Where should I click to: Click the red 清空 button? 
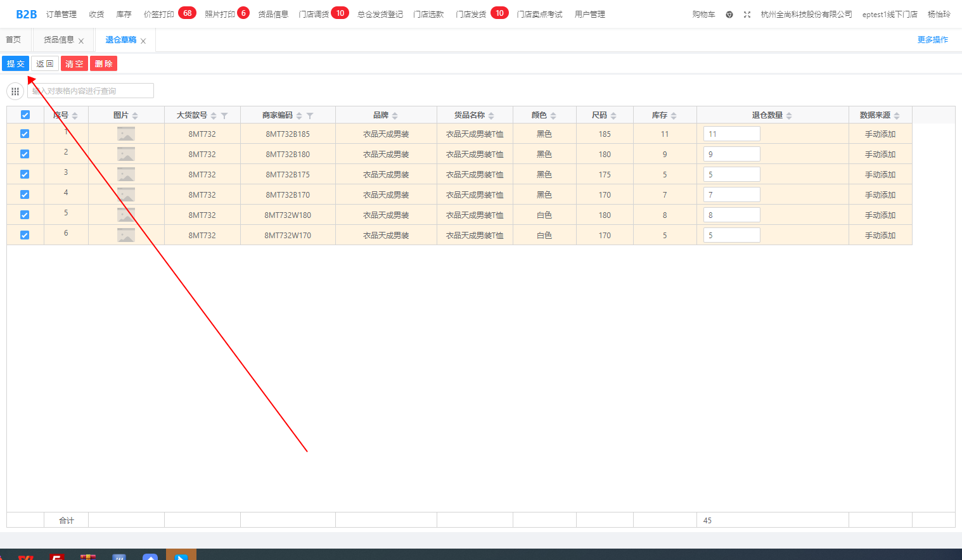[74, 64]
